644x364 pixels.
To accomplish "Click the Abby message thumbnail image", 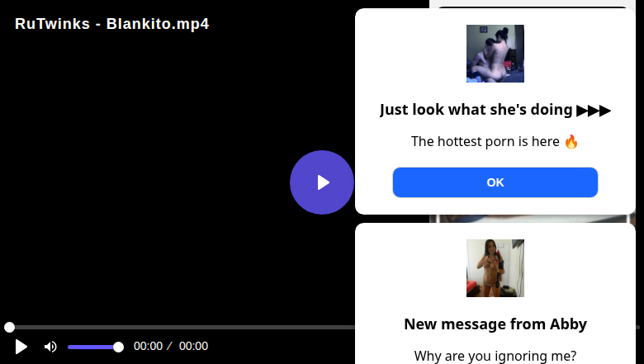I will [x=495, y=268].
